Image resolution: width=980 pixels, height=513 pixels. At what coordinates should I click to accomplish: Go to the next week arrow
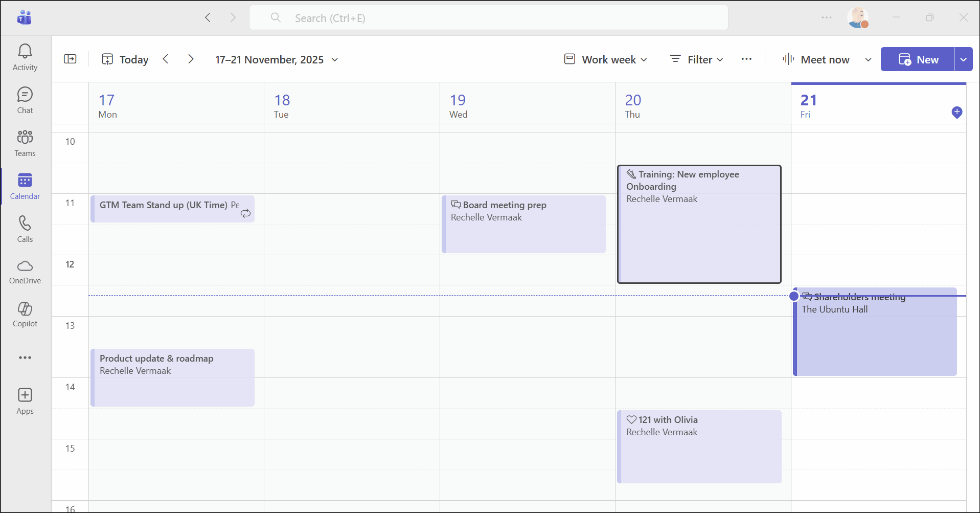click(x=191, y=59)
